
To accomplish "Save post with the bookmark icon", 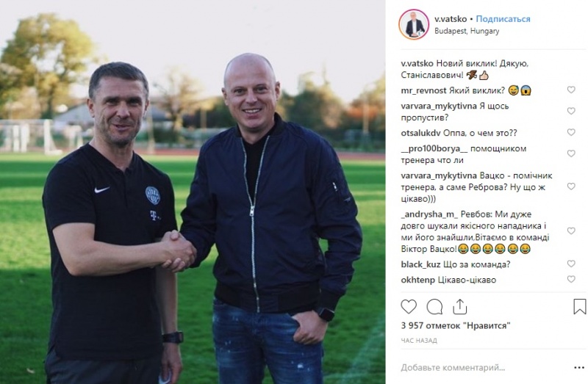I will (x=579, y=306).
